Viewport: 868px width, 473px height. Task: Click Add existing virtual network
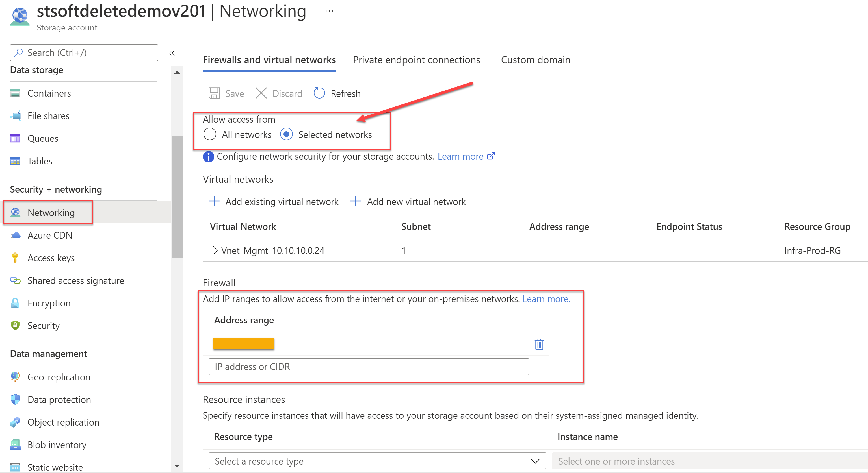[x=282, y=201]
